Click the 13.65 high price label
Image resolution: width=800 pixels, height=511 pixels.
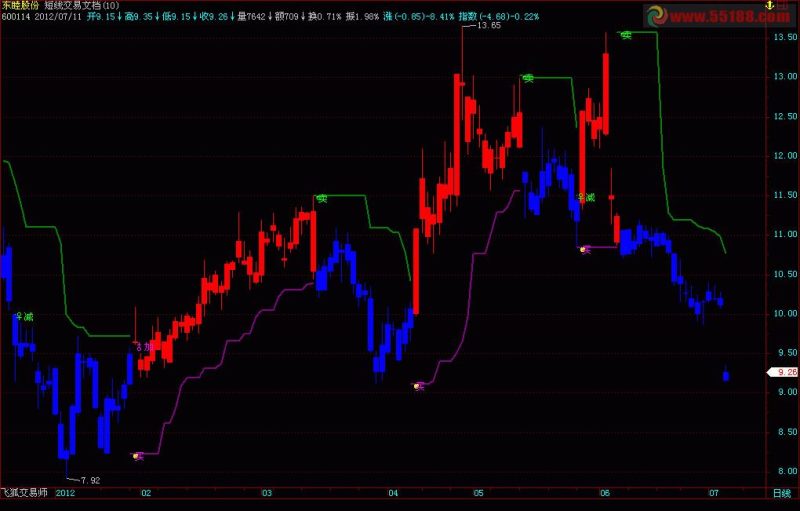pyautogui.click(x=489, y=25)
